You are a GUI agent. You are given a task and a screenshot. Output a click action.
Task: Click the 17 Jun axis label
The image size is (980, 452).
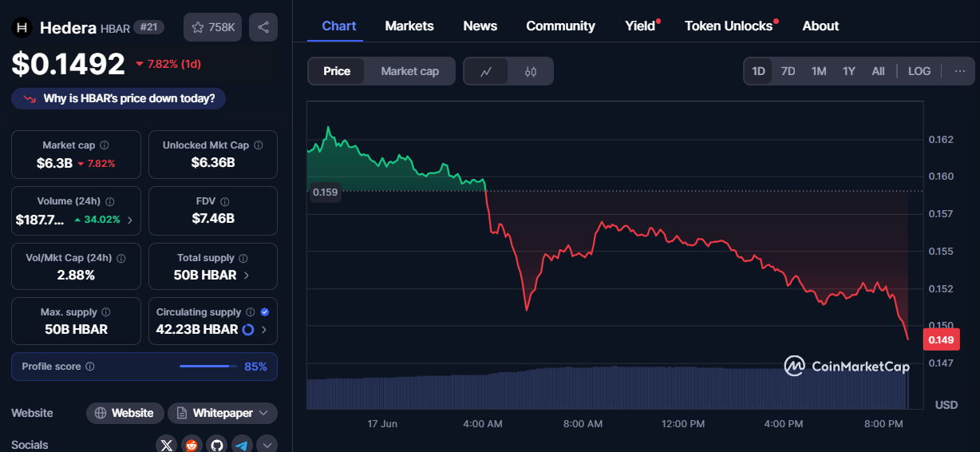pyautogui.click(x=382, y=424)
